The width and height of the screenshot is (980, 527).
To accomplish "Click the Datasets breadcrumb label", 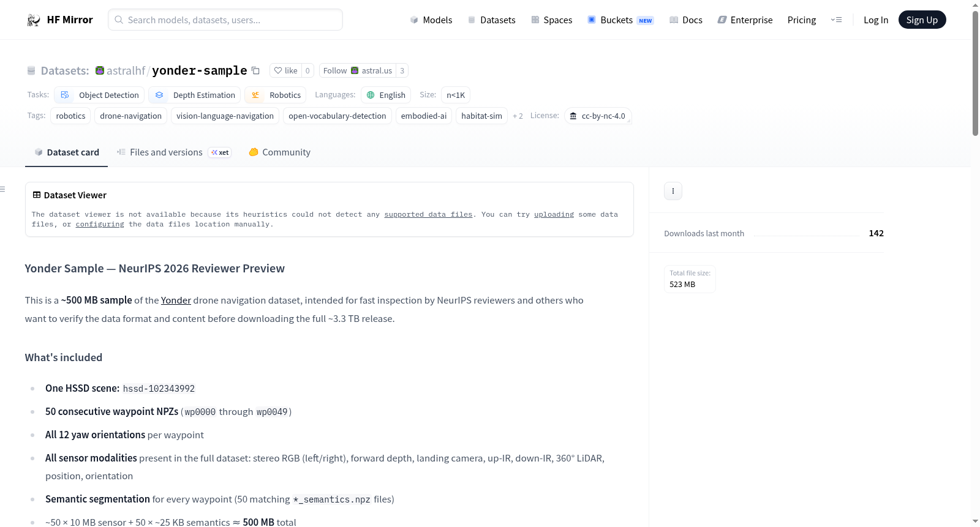I will click(65, 70).
